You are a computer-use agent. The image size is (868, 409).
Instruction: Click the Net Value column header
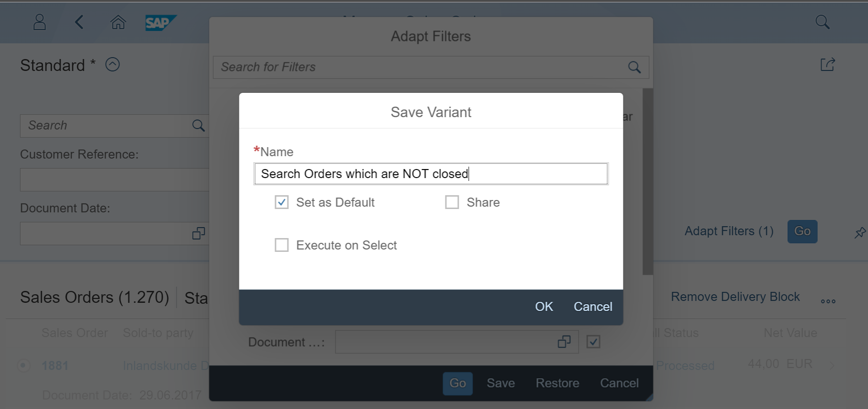[790, 333]
